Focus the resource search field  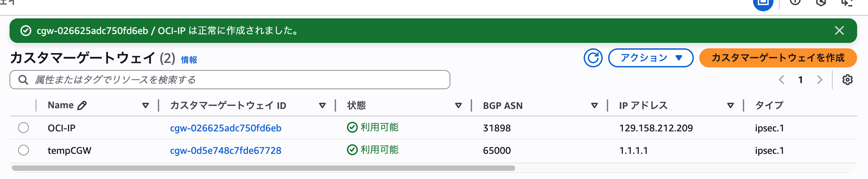[x=230, y=80]
